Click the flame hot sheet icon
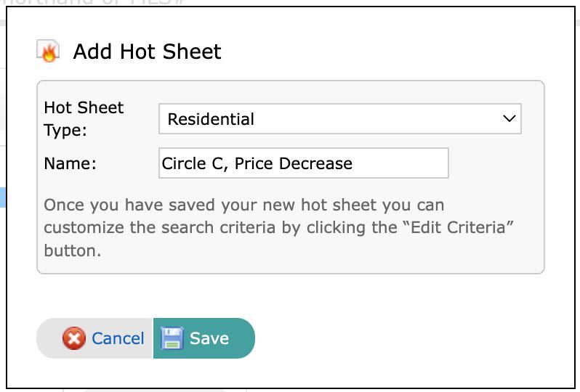This screenshot has width=580, height=392. point(48,52)
